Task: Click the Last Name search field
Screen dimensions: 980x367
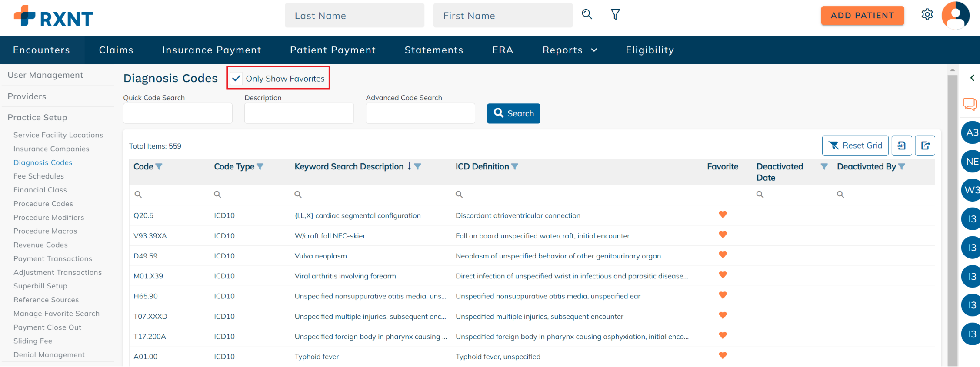Action: coord(354,16)
